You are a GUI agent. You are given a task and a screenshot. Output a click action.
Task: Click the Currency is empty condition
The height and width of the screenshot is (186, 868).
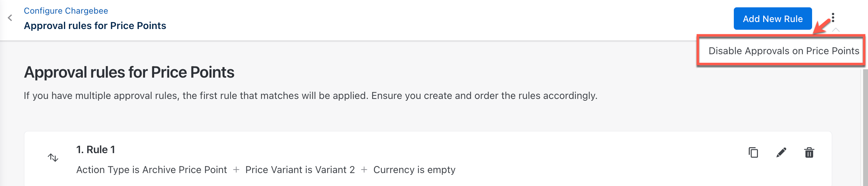tap(414, 170)
